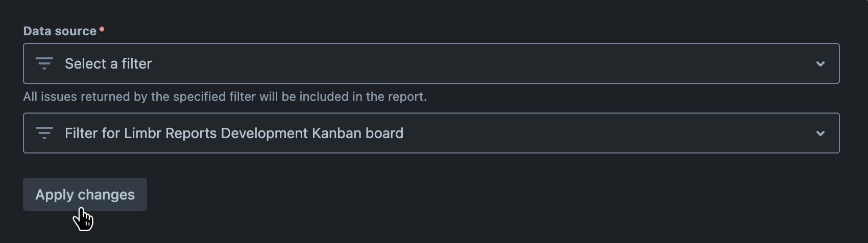Select the funnel icon in the bottom filter box
This screenshot has width=868, height=243.
pyautogui.click(x=44, y=133)
